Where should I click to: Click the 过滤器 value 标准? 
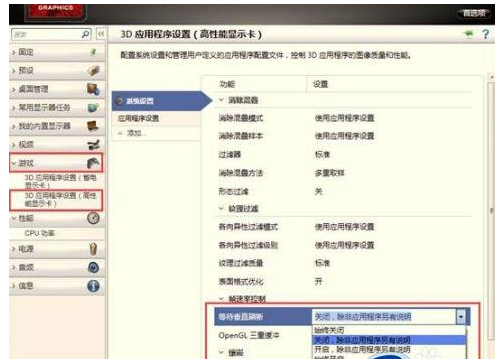click(x=322, y=154)
